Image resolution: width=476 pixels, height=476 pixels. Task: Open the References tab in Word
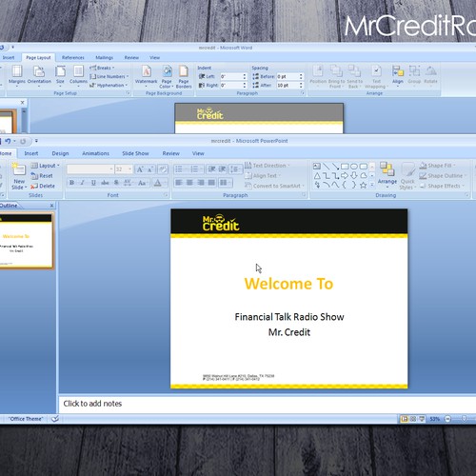(x=73, y=58)
